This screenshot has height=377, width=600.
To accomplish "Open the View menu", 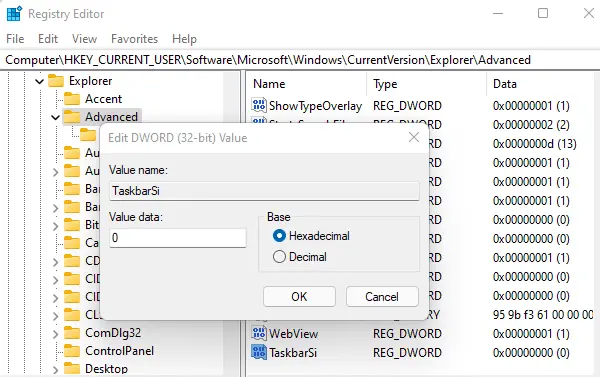I will pyautogui.click(x=84, y=39).
